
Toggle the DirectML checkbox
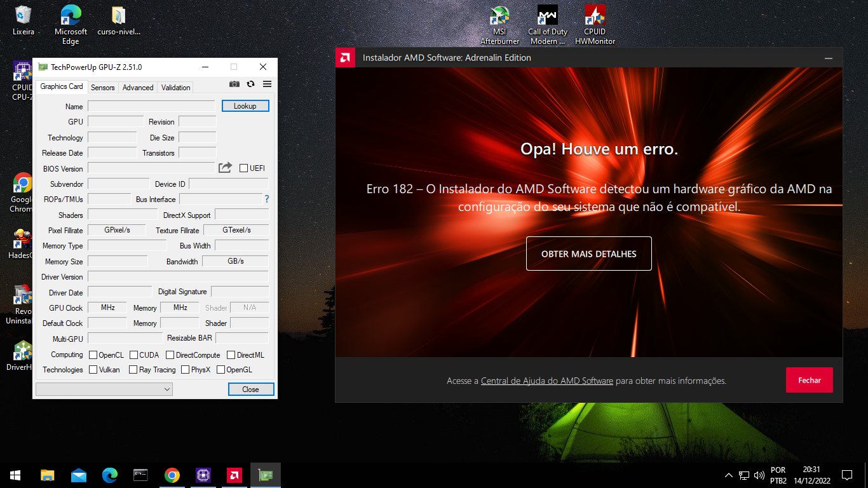click(x=231, y=355)
